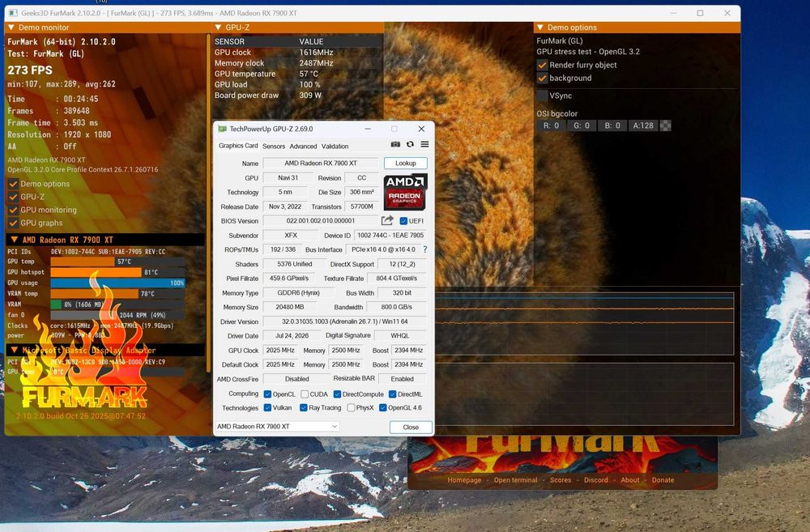Adjust the G: 0 color field
810x532 pixels.
click(582, 126)
